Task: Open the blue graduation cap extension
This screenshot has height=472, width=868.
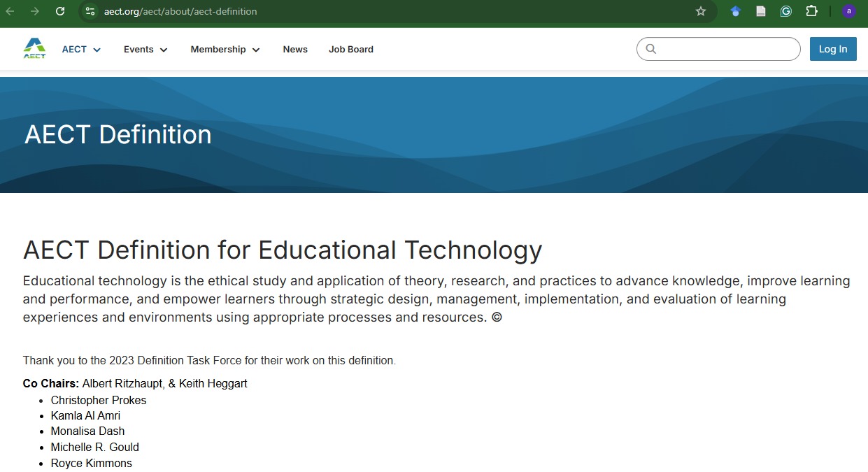Action: coord(735,11)
